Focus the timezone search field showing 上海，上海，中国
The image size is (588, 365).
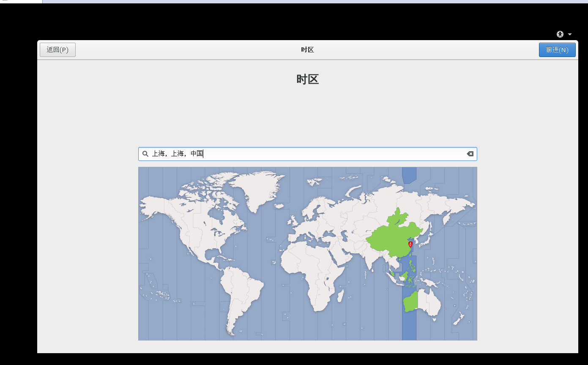click(308, 154)
